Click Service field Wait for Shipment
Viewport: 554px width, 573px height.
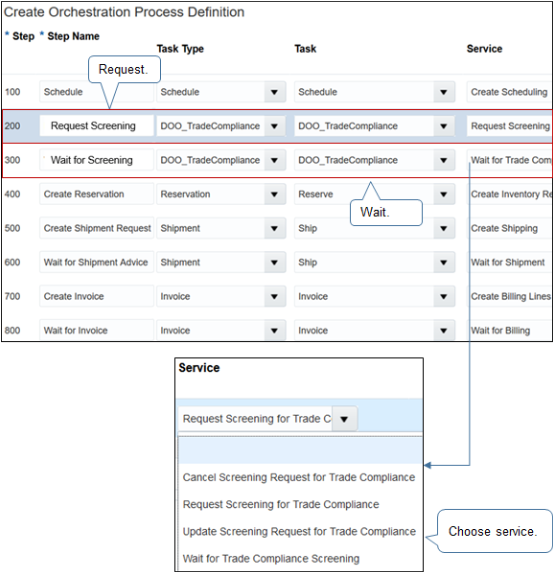click(509, 262)
